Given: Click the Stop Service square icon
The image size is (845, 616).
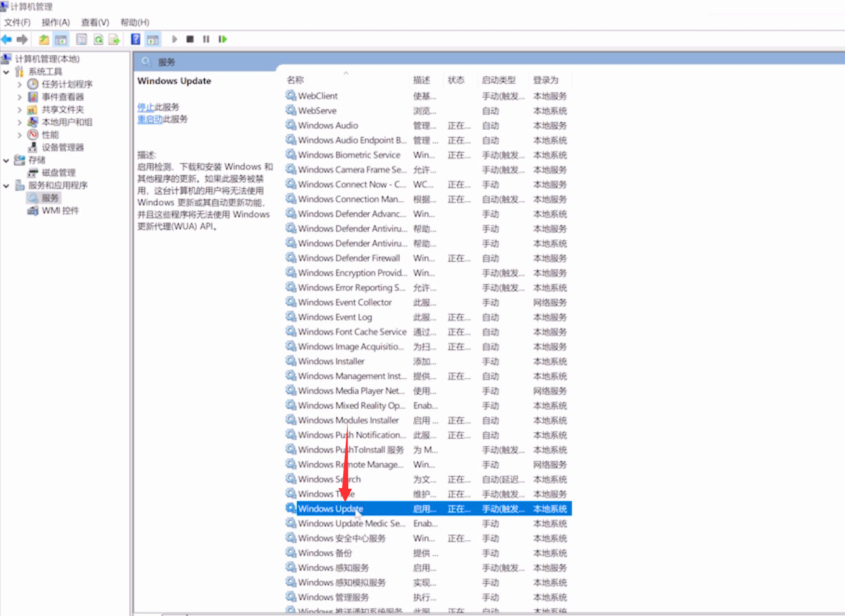Looking at the screenshot, I should pyautogui.click(x=190, y=39).
